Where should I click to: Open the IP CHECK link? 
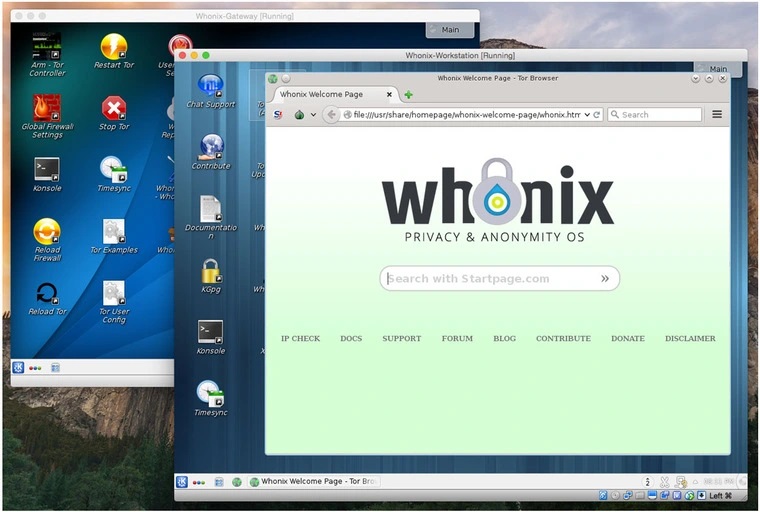pyautogui.click(x=301, y=338)
